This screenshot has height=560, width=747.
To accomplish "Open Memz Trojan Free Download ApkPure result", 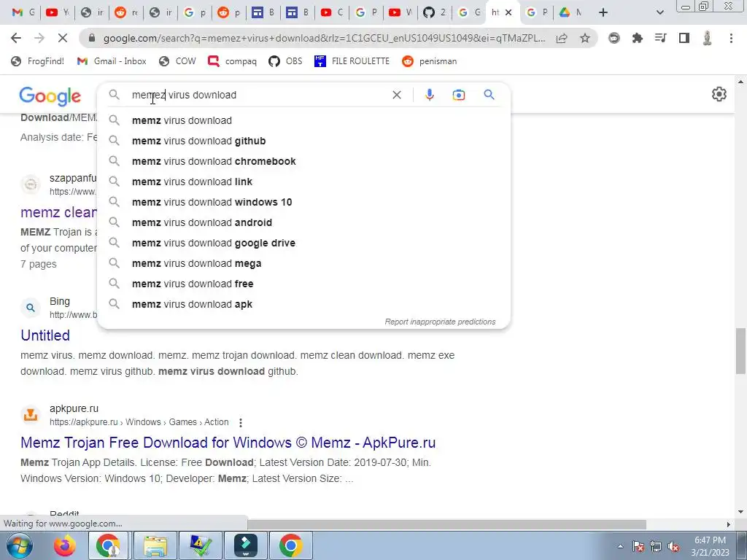I will [x=228, y=443].
